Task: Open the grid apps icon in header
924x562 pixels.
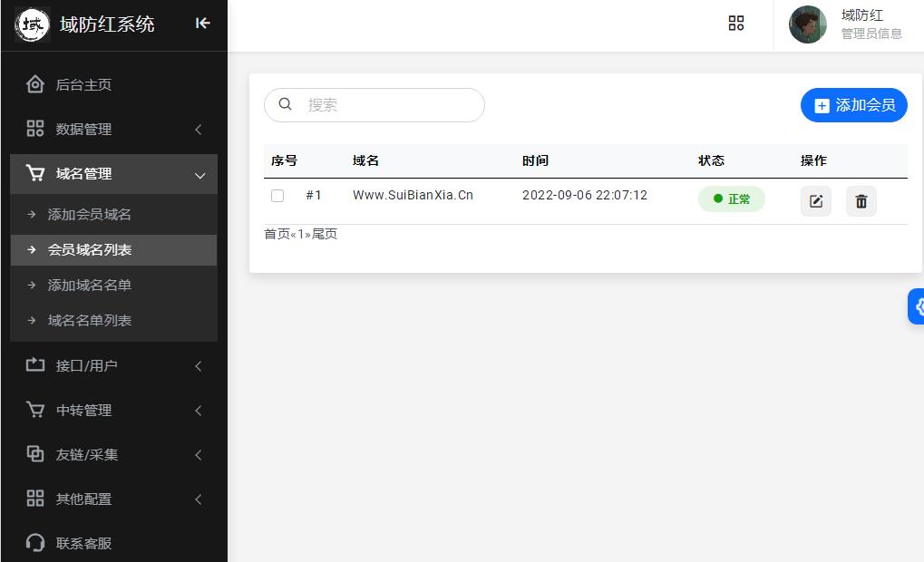Action: [736, 24]
